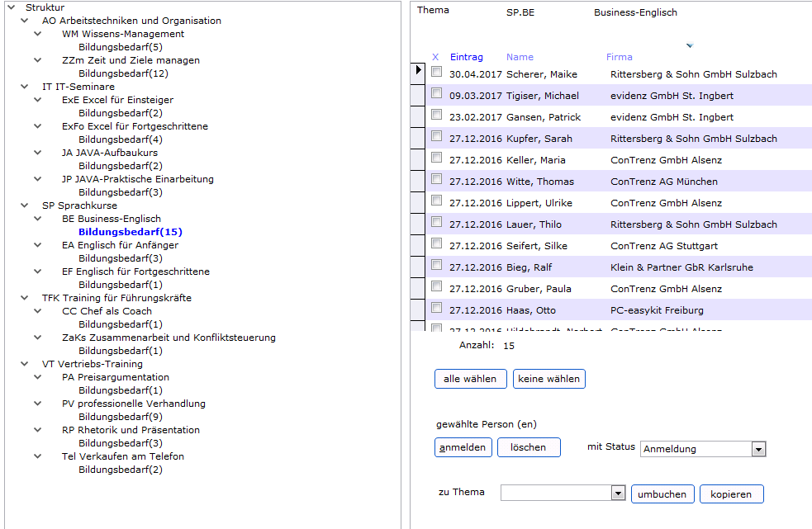Collapse the VT Vertriebs-Training branch
The width and height of the screenshot is (812, 529).
24,364
